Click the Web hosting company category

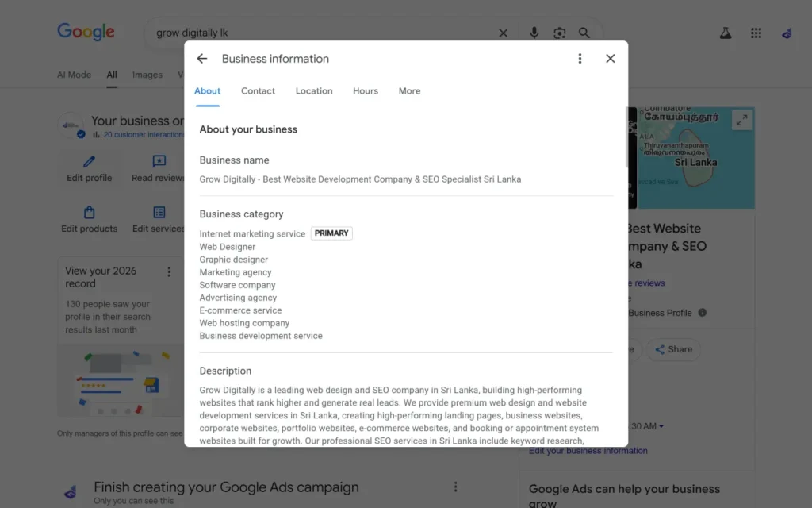244,323
